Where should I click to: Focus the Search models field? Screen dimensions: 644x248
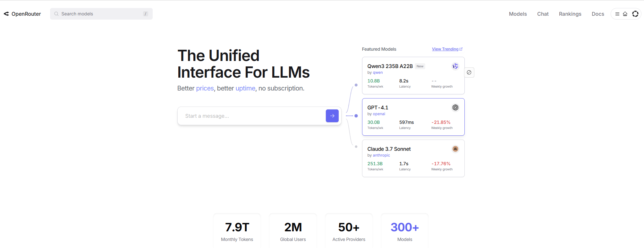click(x=101, y=14)
